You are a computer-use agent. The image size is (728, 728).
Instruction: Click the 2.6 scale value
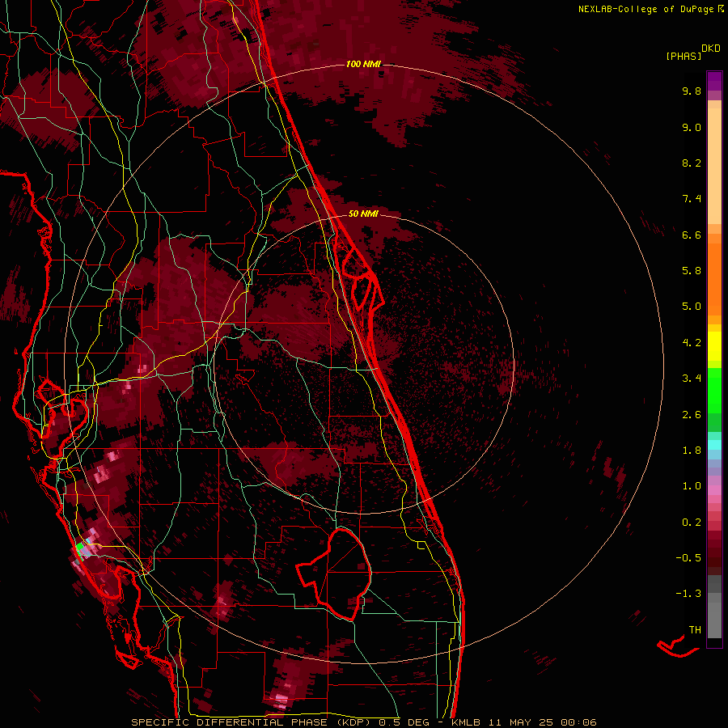click(692, 415)
